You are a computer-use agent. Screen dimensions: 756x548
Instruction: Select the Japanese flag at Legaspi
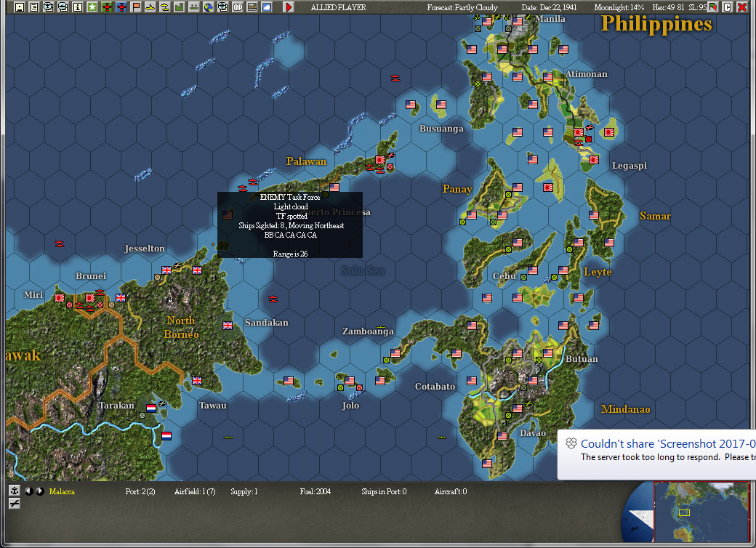click(x=593, y=160)
